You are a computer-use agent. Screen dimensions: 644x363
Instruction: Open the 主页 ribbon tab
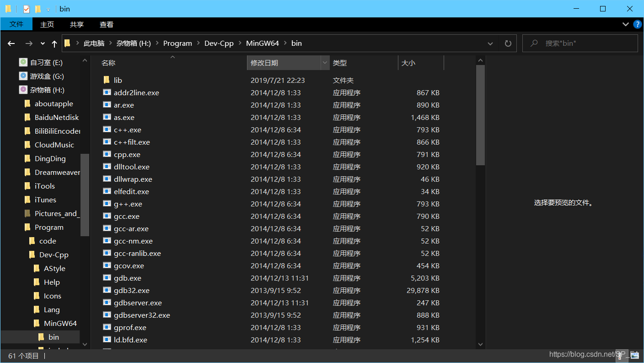(47, 24)
